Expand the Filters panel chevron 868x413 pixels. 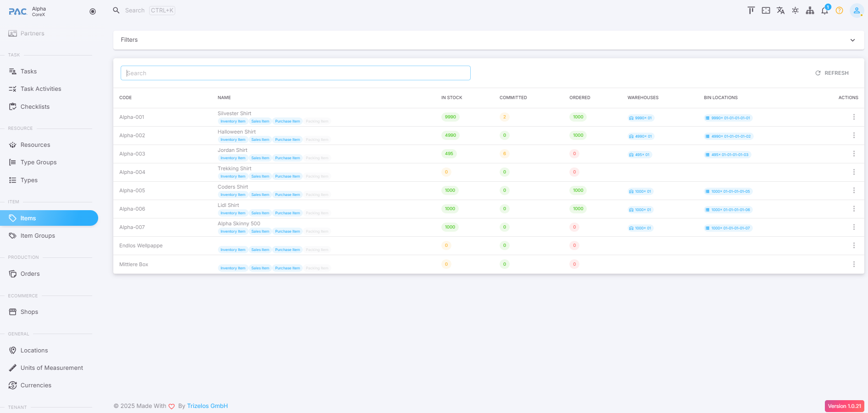coord(852,40)
